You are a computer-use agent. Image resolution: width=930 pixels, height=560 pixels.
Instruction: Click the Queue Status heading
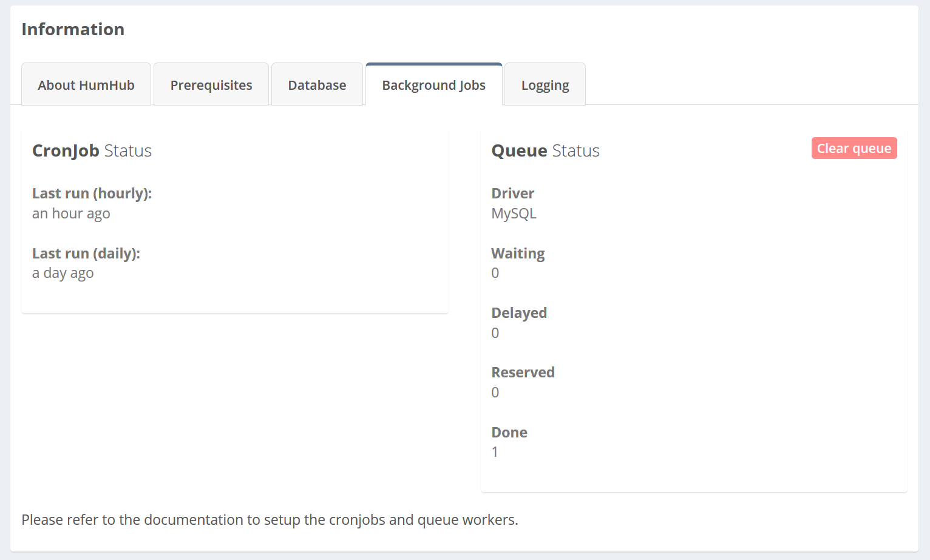pos(545,150)
